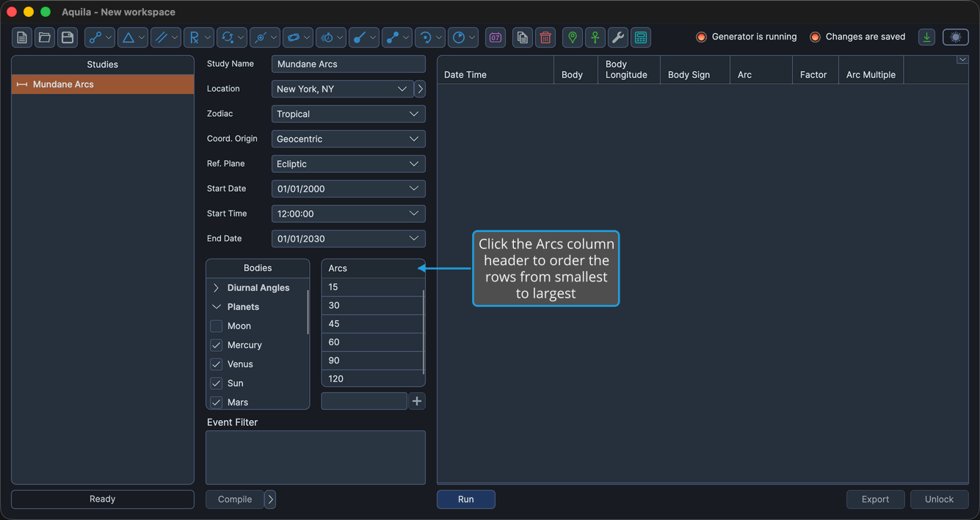Click the green download arrow icon
The height and width of the screenshot is (520, 980).
point(927,37)
